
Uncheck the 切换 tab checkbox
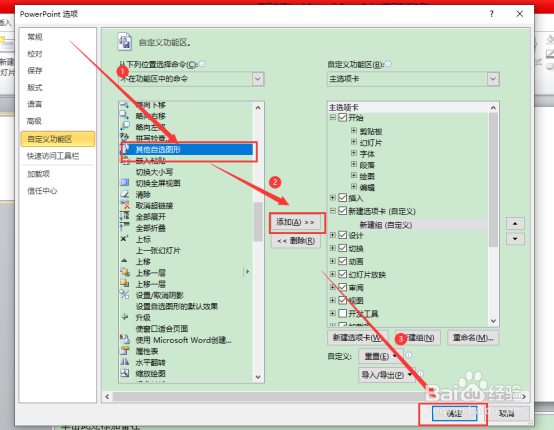pos(342,248)
